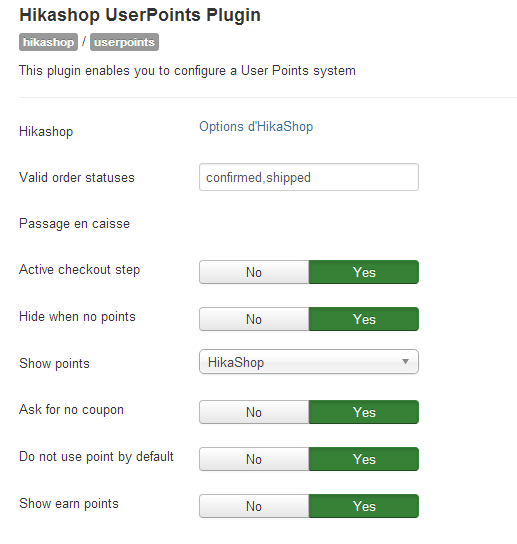Set Show earn points to Yes

point(364,506)
